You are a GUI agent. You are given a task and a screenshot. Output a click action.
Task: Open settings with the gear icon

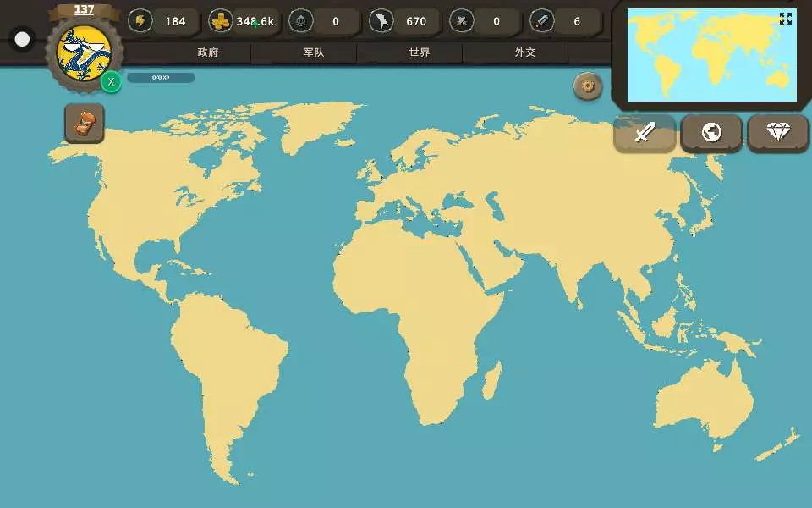588,86
